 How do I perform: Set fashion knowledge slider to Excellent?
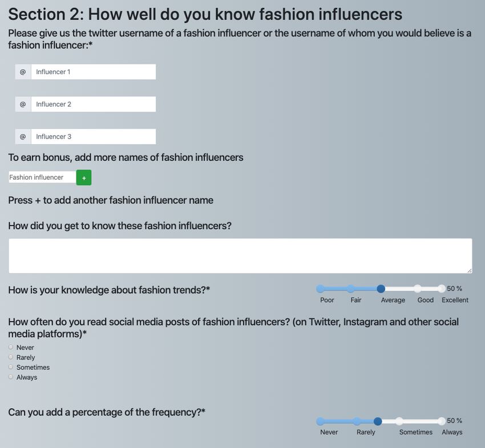pyautogui.click(x=442, y=288)
